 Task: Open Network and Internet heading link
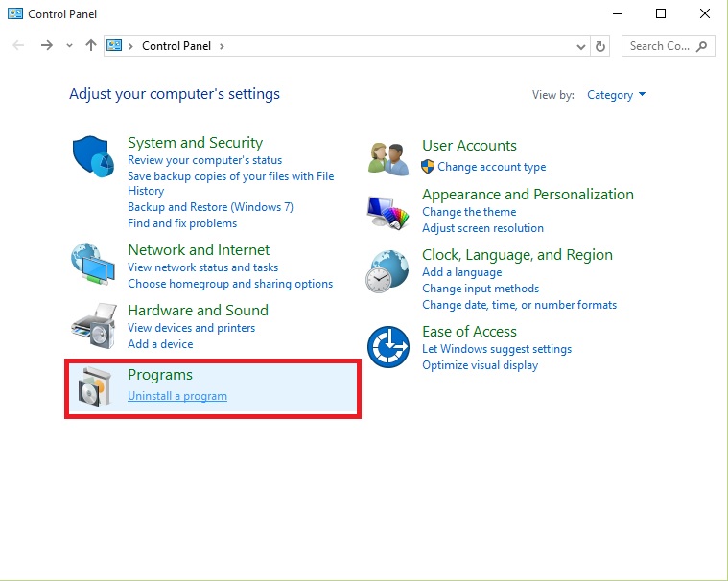click(199, 250)
